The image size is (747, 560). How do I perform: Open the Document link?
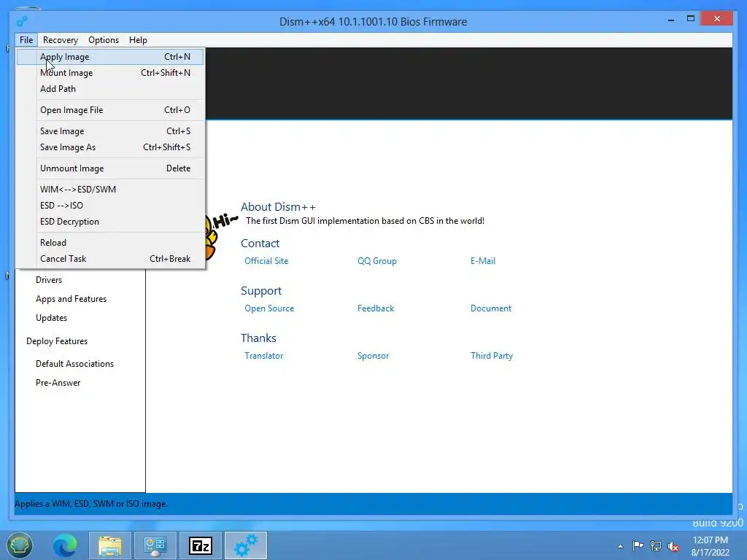tap(491, 308)
